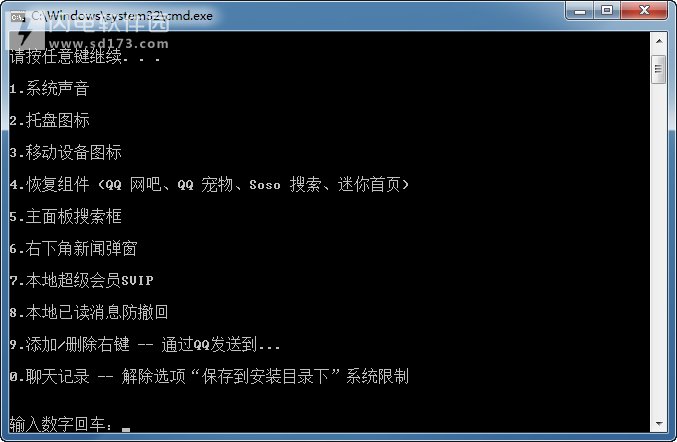677x442 pixels.
Task: Click the input prompt cursor after 输入数字回车
Action: 126,429
